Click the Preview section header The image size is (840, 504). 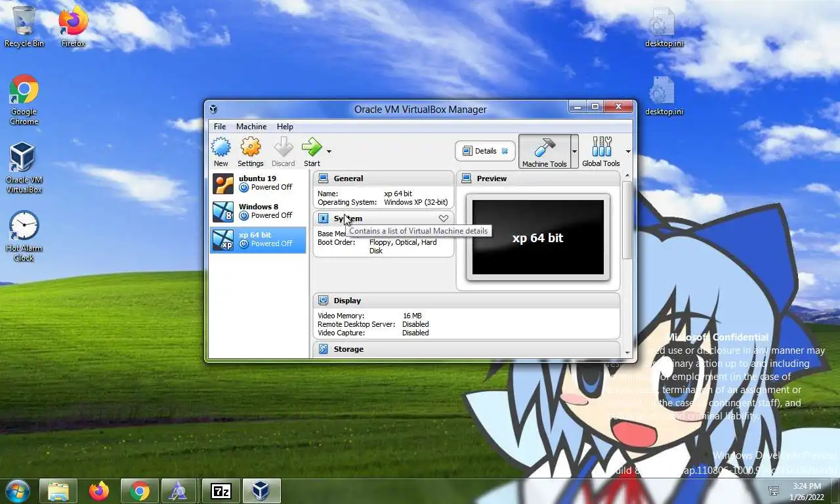click(538, 178)
